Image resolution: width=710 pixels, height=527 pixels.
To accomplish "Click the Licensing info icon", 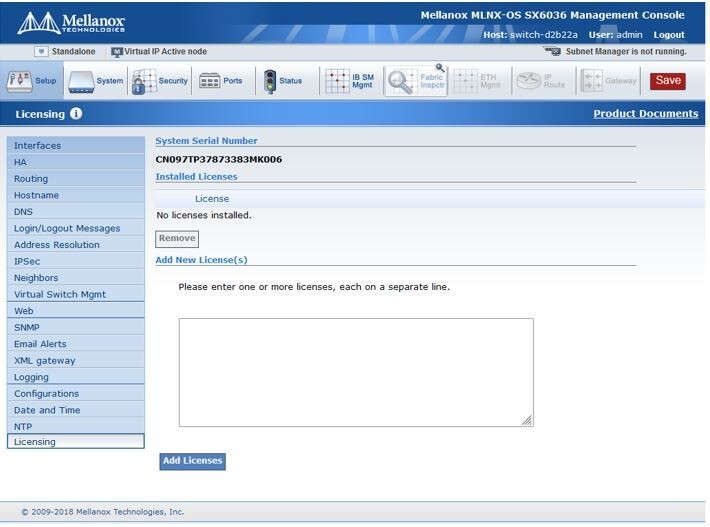I will [76, 114].
